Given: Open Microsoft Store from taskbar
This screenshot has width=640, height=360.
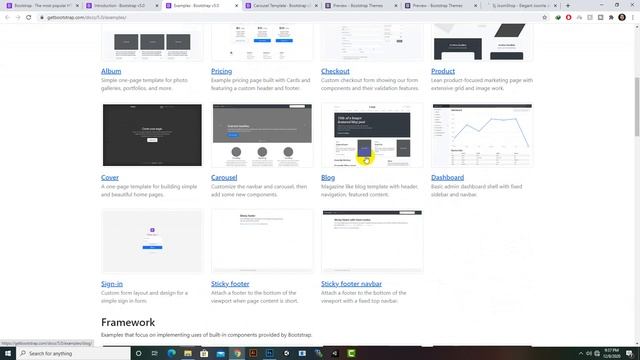Looking at the screenshot, I should click(204, 353).
